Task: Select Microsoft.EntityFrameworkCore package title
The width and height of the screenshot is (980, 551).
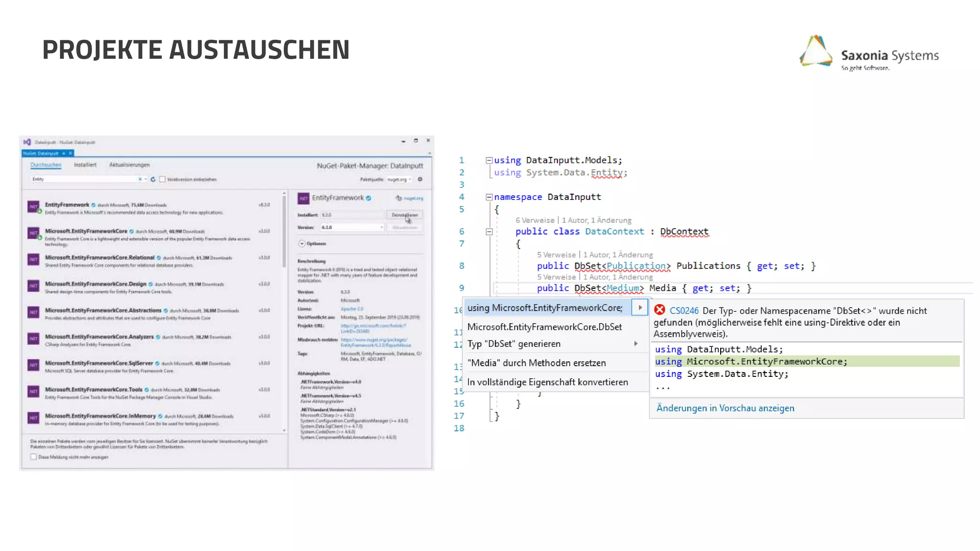Action: (x=86, y=231)
